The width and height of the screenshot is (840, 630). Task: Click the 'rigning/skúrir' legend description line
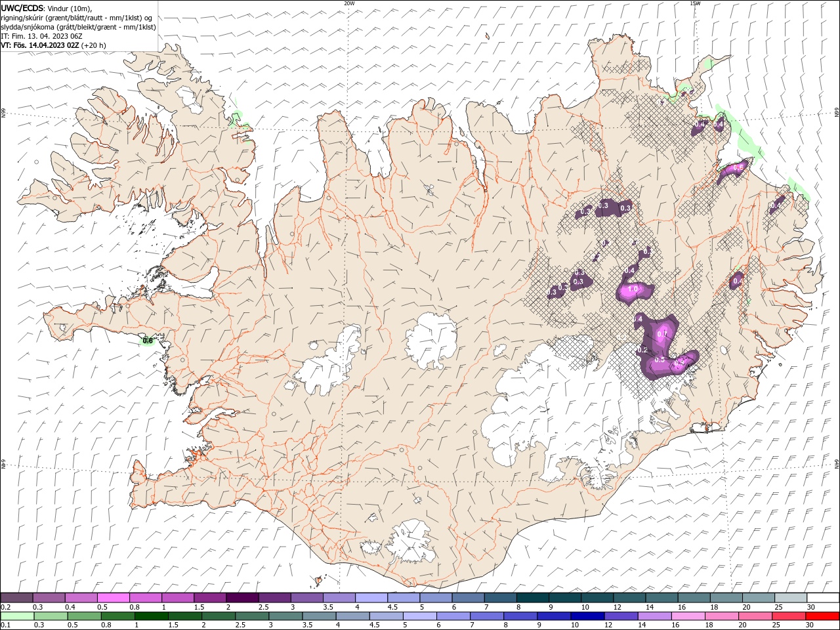(x=77, y=18)
